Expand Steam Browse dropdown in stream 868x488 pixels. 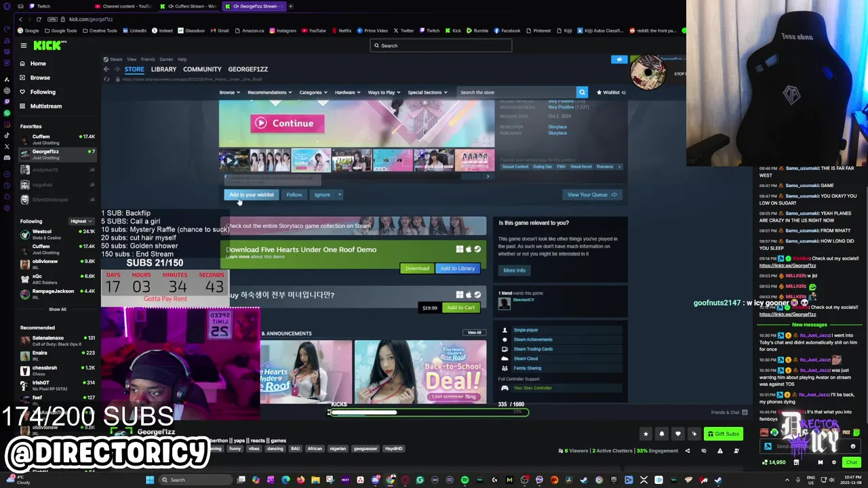click(x=229, y=92)
